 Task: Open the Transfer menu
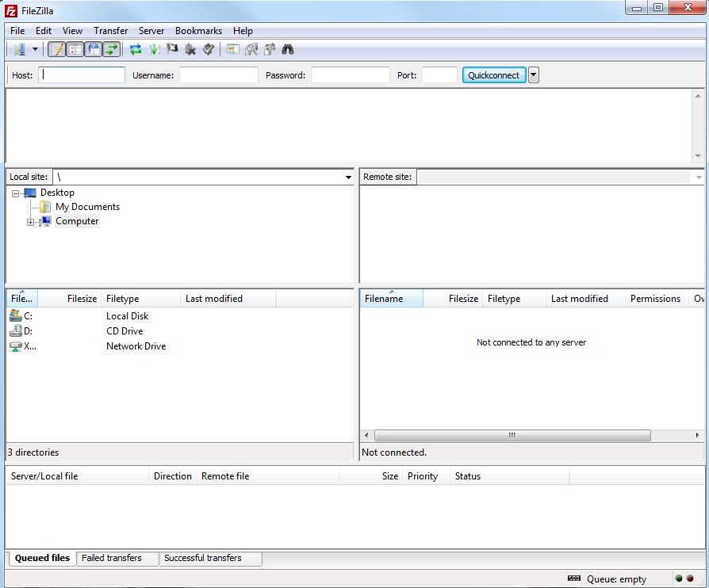(111, 31)
